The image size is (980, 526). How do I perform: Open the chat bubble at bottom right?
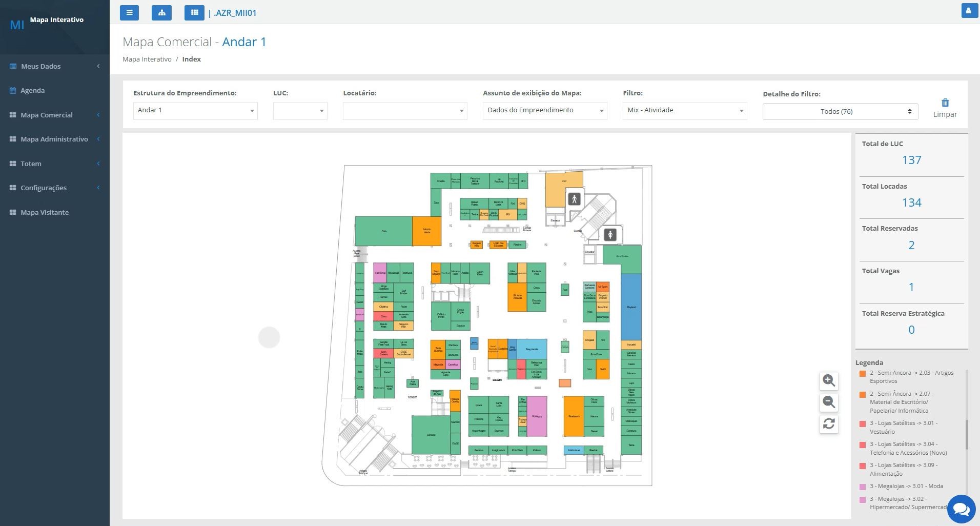coord(962,509)
